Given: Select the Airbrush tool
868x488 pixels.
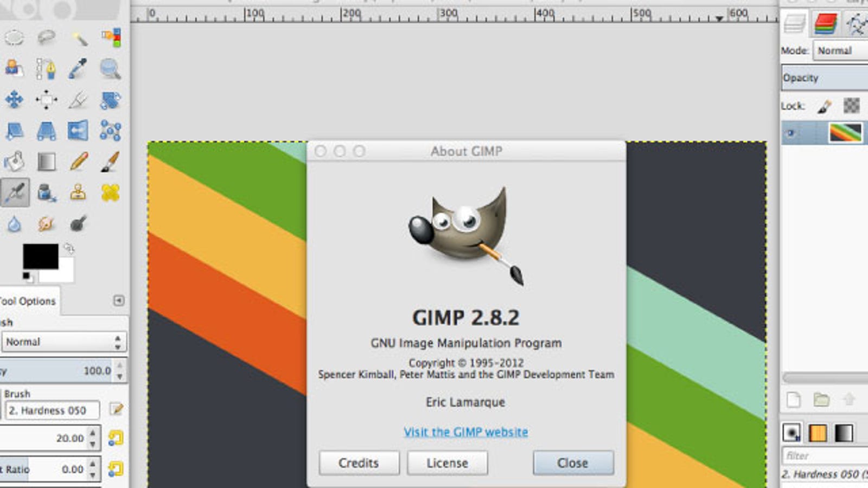Looking at the screenshot, I should tap(14, 192).
